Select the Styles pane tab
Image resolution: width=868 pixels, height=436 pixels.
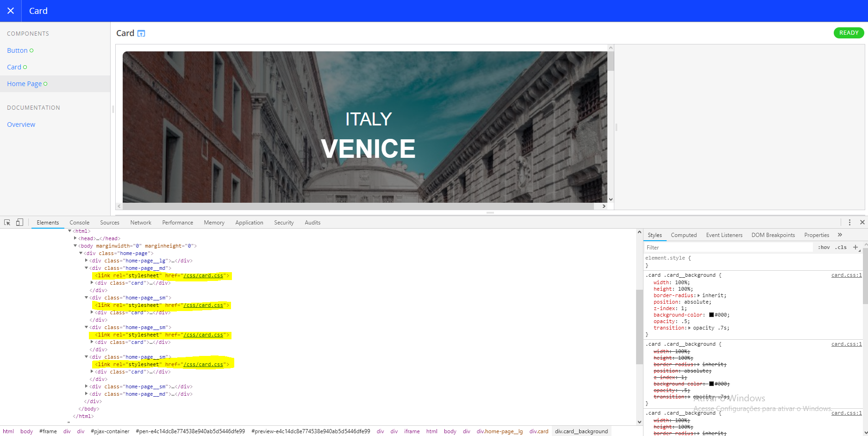point(655,235)
